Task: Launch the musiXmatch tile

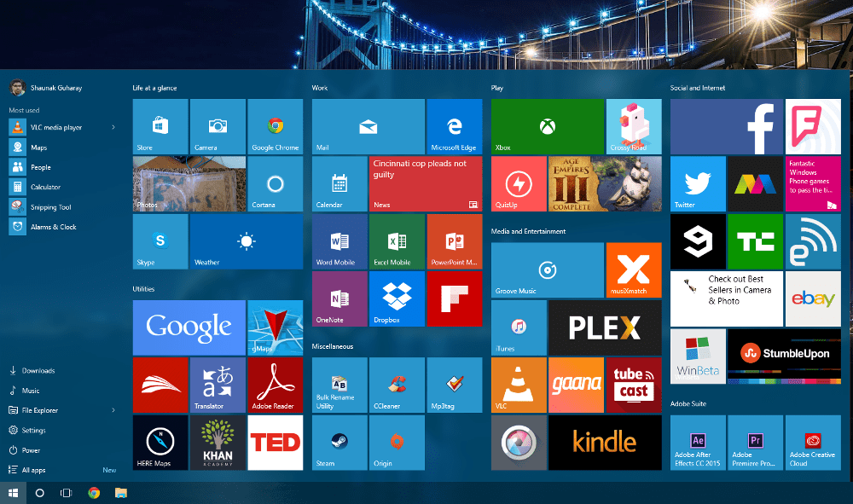Action: 634,270
